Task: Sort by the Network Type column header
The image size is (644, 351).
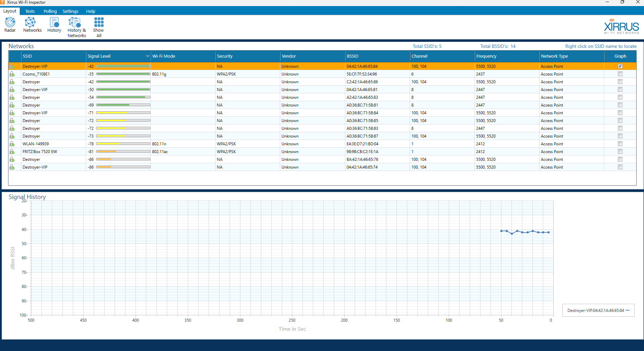Action: pos(572,56)
